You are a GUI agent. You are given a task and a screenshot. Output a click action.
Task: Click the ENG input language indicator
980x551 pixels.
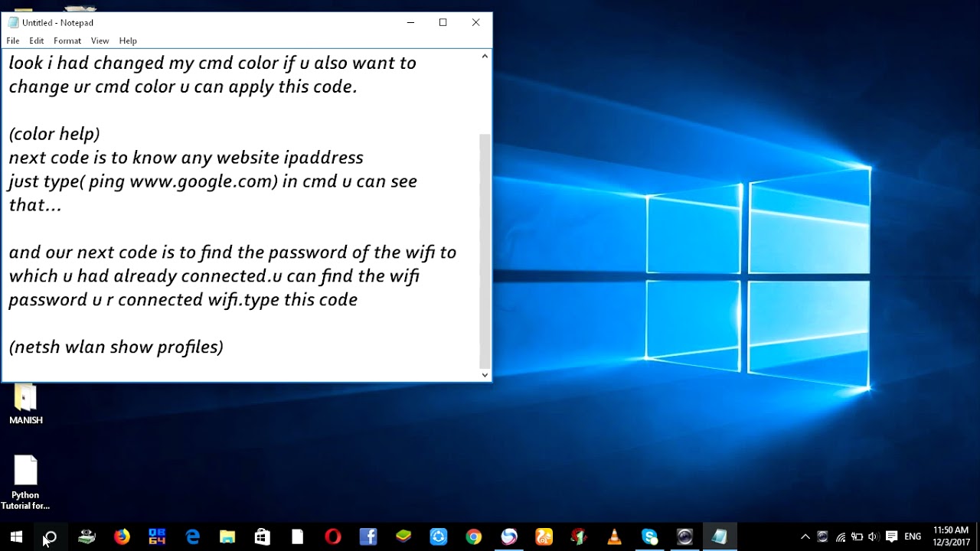click(913, 536)
